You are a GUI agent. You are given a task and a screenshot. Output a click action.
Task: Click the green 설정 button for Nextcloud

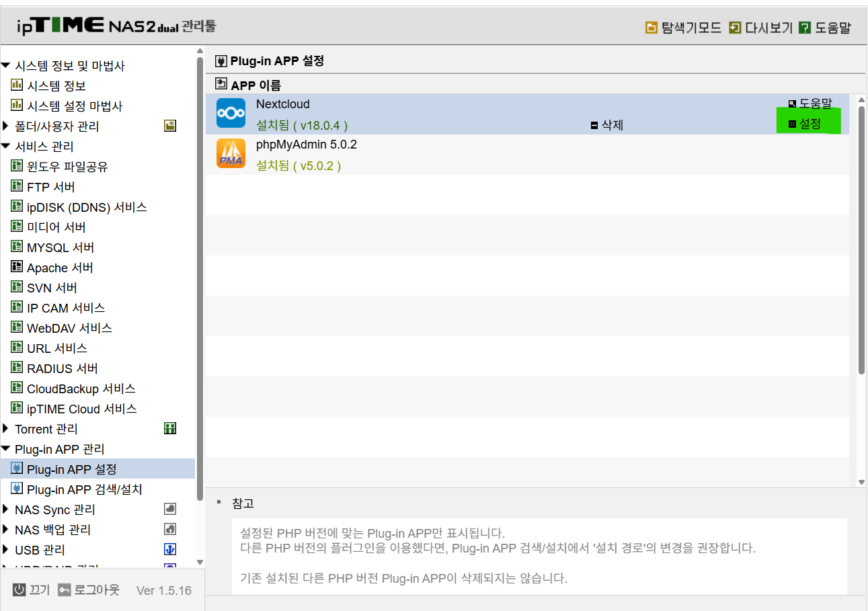click(809, 121)
